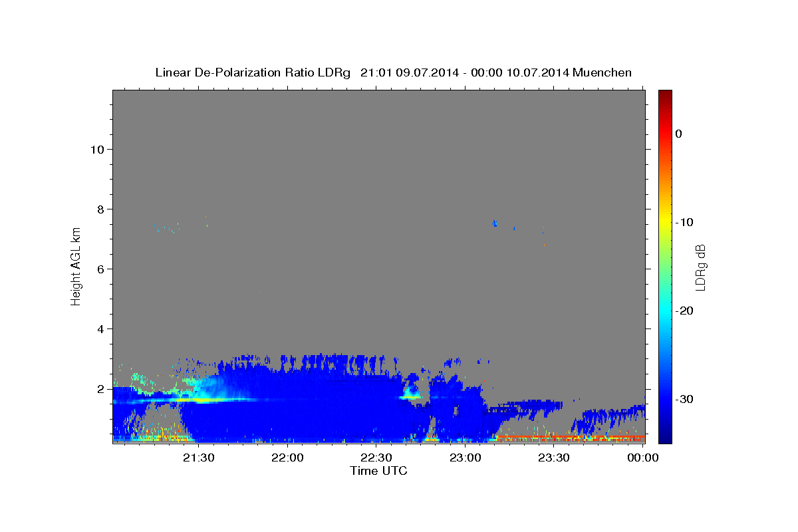Click the 22:30 time tick label

click(x=376, y=458)
